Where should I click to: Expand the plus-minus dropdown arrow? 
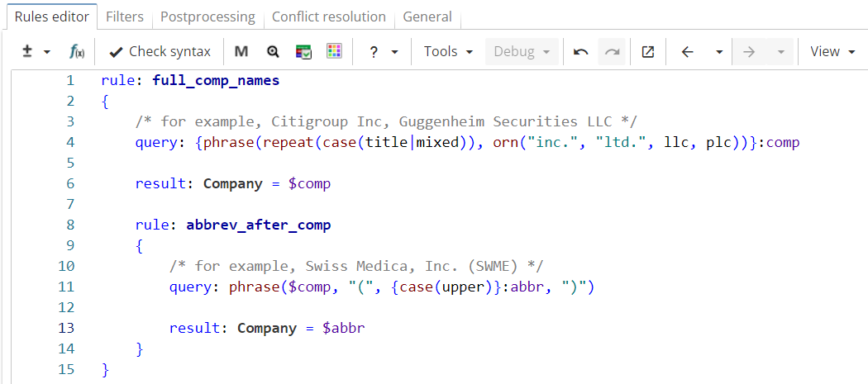(47, 51)
